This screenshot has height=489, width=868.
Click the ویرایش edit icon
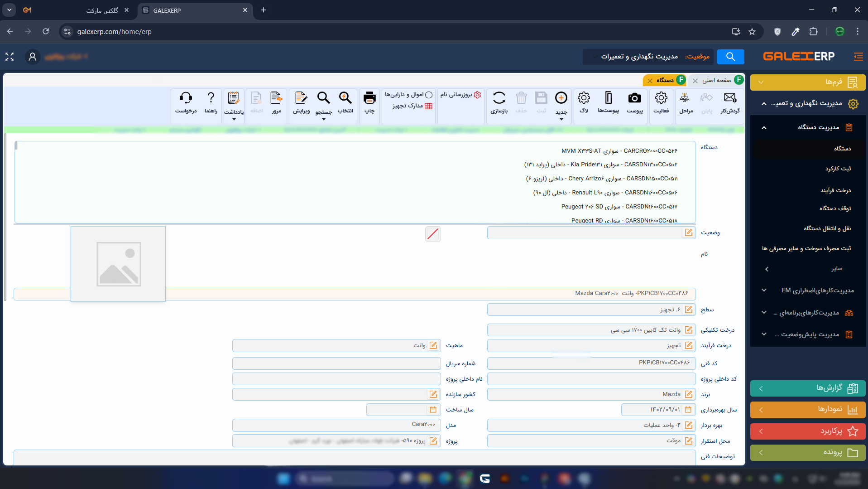point(301,103)
